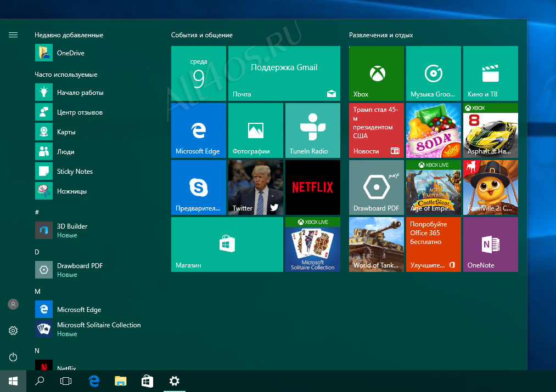This screenshot has height=392, width=556.
Task: Open the hamburger menu in Start
Action: point(13,35)
